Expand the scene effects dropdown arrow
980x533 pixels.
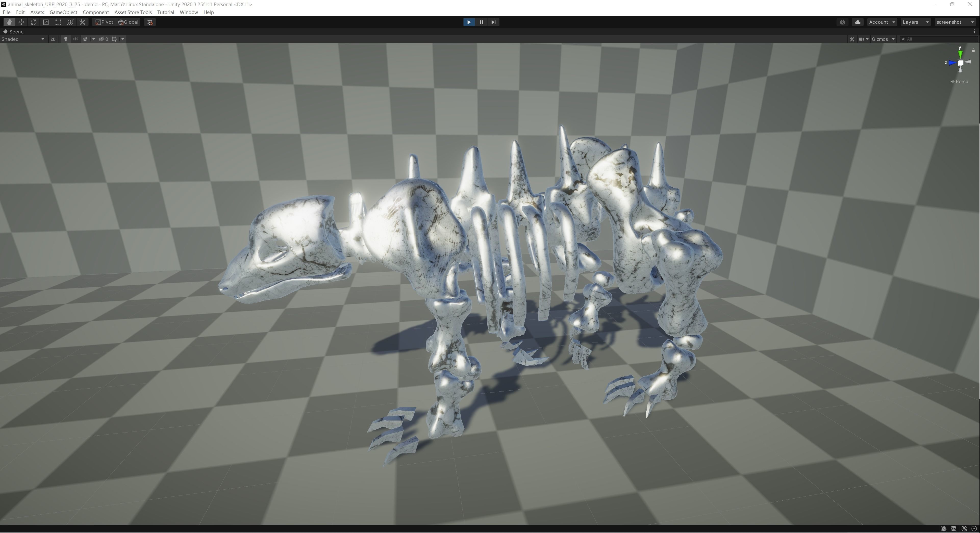coord(94,39)
